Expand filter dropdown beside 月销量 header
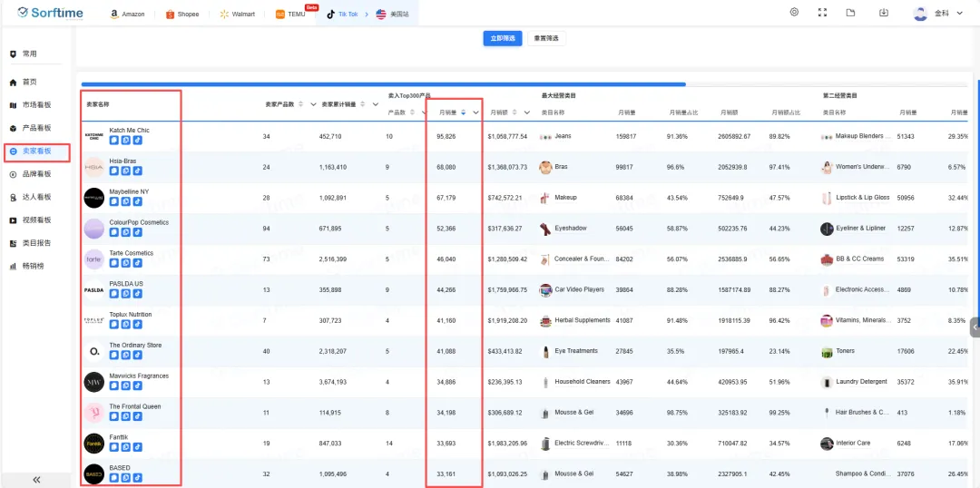980x488 pixels. [x=475, y=112]
